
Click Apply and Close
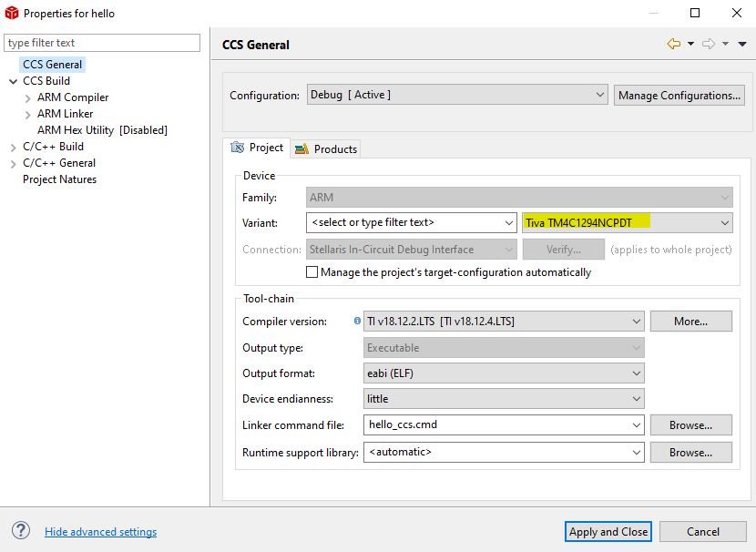point(608,531)
